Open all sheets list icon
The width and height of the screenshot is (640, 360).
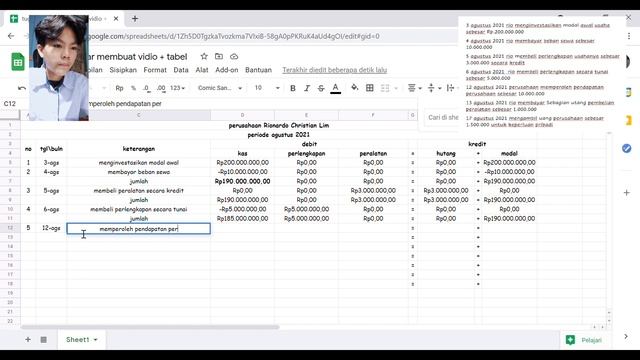(x=43, y=340)
